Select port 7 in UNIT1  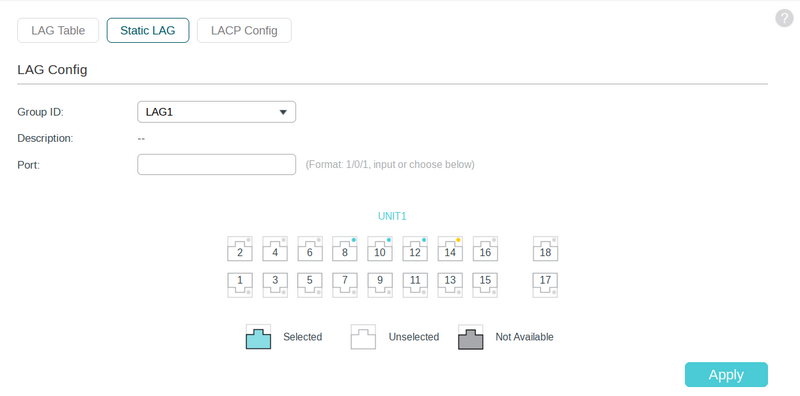345,285
